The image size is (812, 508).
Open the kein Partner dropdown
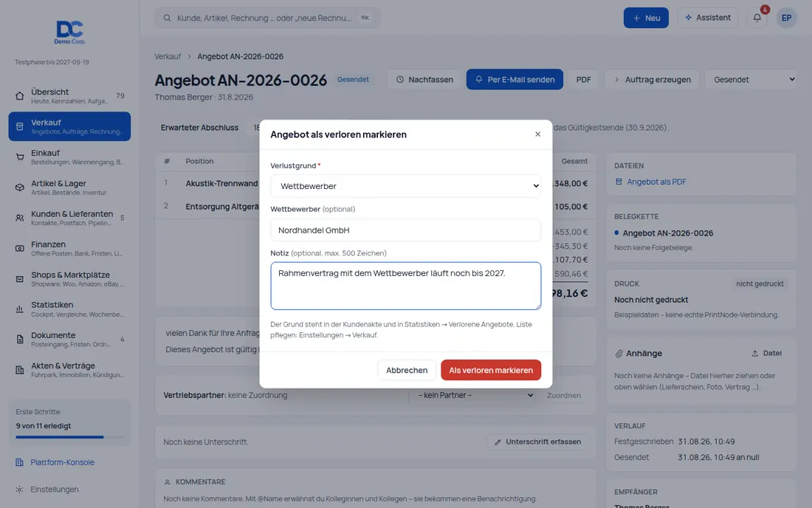[472, 395]
